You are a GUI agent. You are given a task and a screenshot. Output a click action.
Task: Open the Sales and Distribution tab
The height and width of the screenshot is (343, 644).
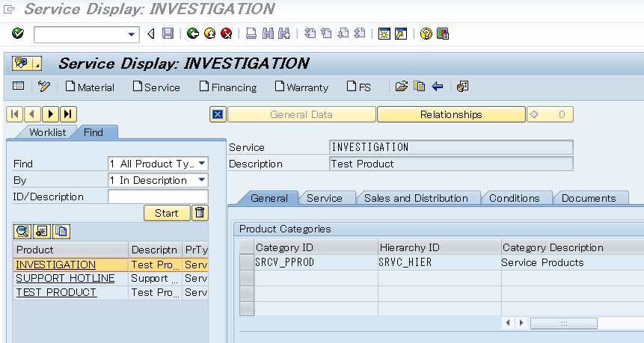pyautogui.click(x=416, y=198)
